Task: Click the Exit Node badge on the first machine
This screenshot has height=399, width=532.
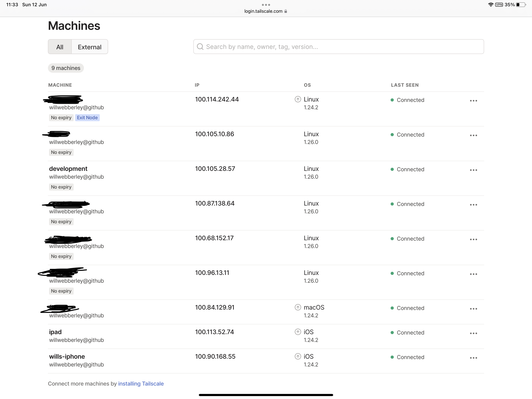Action: 87,117
